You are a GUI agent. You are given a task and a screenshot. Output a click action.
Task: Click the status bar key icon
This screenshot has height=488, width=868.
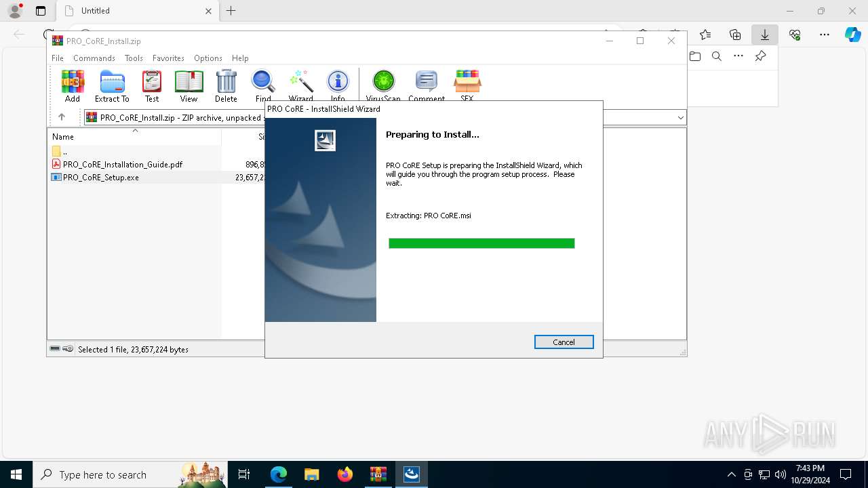(68, 349)
